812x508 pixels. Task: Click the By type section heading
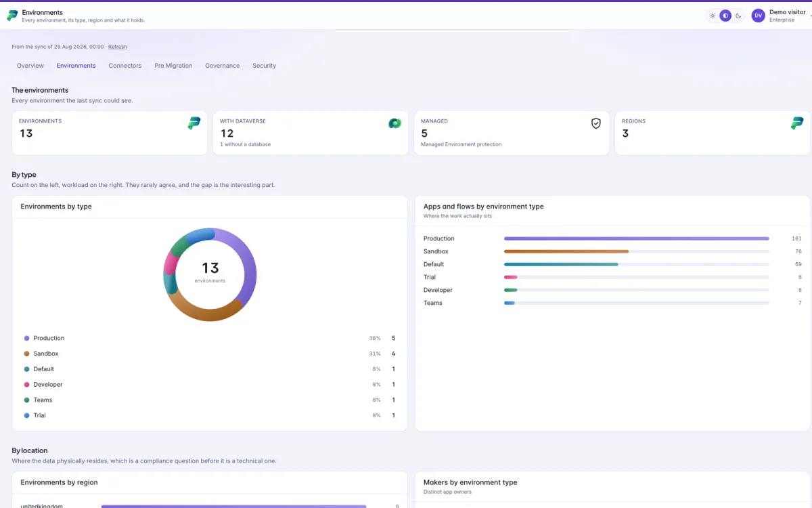click(24, 175)
